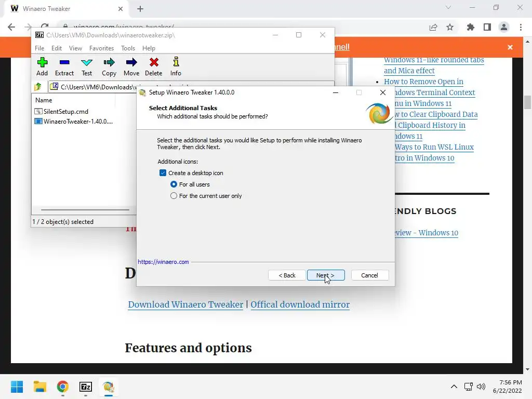Click the 7-Zip horizontal scrollbar
The height and width of the screenshot is (399, 532).
click(85, 210)
